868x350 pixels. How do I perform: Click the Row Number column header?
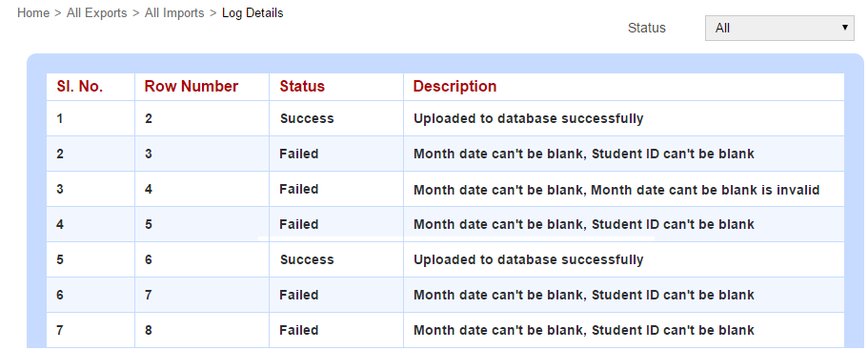(191, 87)
